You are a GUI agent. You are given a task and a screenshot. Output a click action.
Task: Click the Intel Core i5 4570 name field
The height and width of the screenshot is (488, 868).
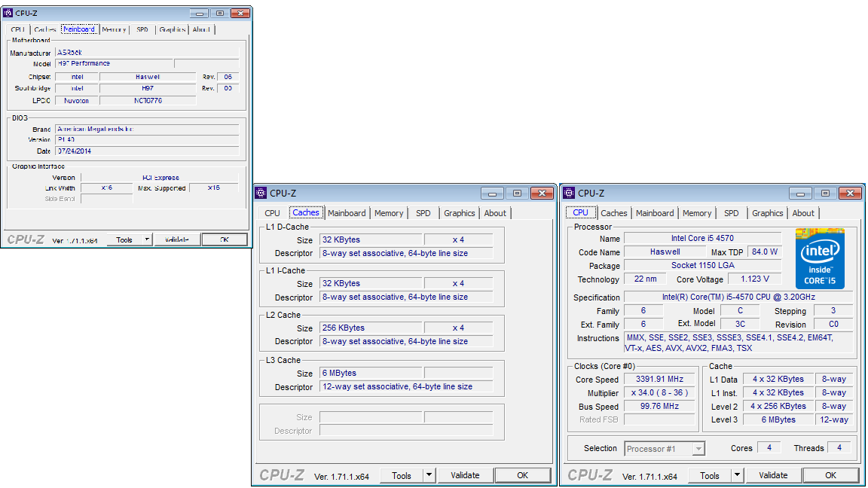coord(702,238)
